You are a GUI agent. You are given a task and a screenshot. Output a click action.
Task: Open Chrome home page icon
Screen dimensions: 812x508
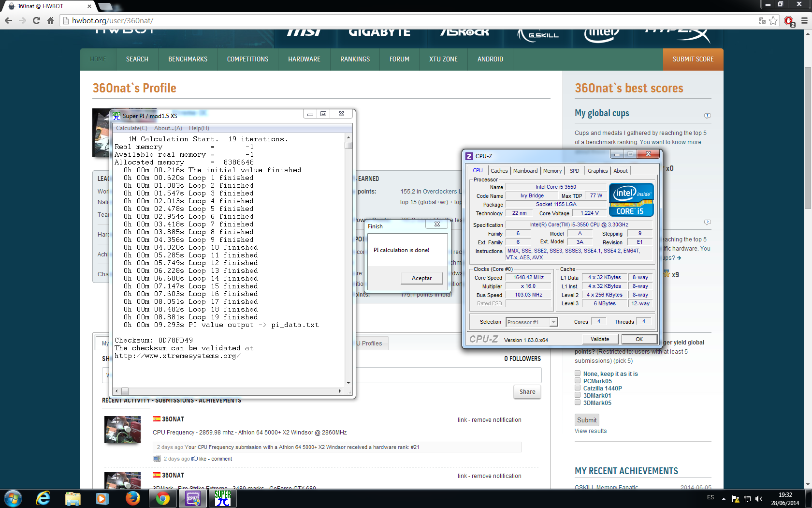click(x=50, y=21)
